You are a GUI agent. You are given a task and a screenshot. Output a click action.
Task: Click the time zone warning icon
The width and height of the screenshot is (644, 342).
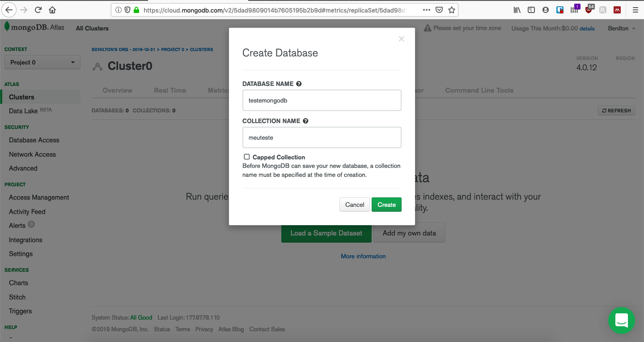click(428, 28)
